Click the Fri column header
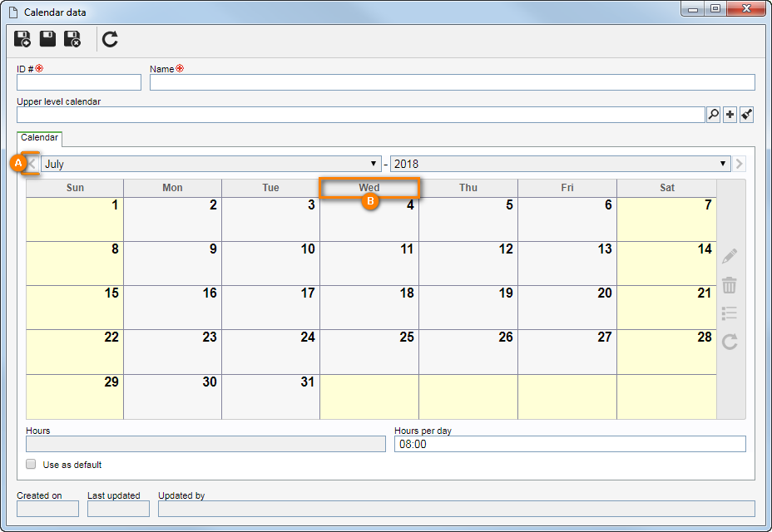Viewport: 772px width, 532px height. pyautogui.click(x=567, y=188)
